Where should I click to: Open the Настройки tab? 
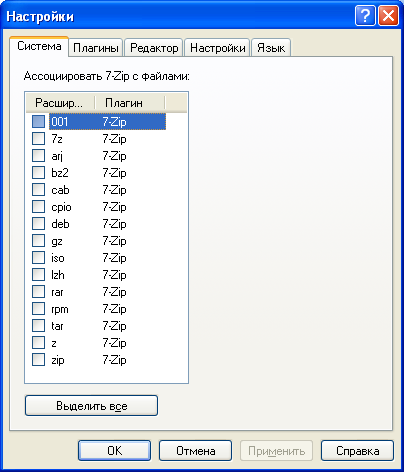217,48
